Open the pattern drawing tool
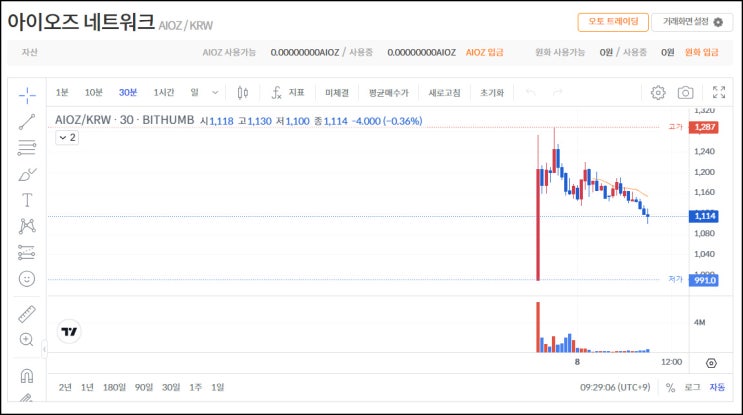Viewport: 743px width, 415px height. coord(27,226)
